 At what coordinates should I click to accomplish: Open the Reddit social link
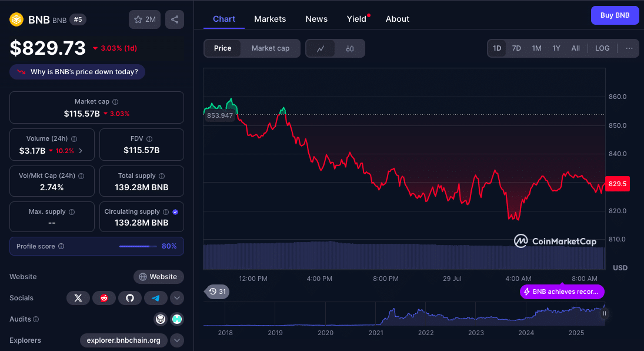point(104,298)
